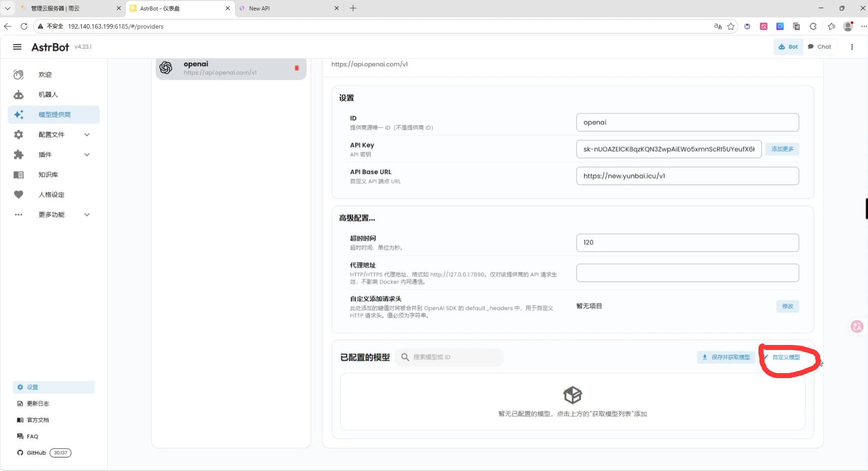Open the hamburger navigation menu
This screenshot has height=471, width=868.
(17, 47)
